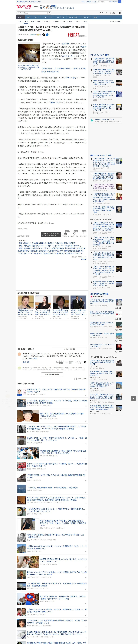Click the web search magnifier button

click(x=120, y=2)
